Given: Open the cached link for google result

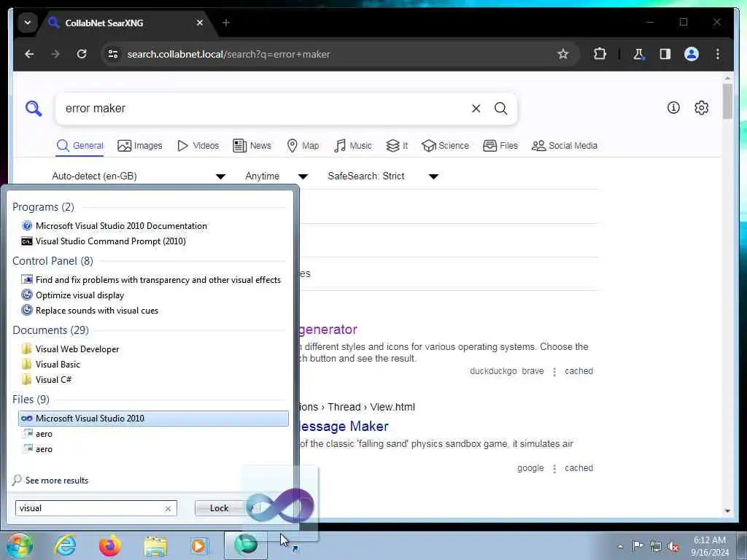Looking at the screenshot, I should (578, 468).
